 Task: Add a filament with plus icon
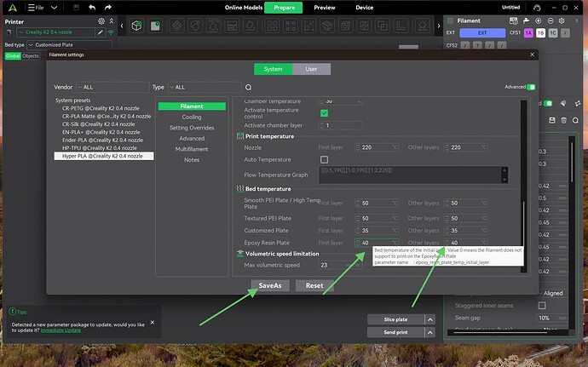[x=538, y=21]
